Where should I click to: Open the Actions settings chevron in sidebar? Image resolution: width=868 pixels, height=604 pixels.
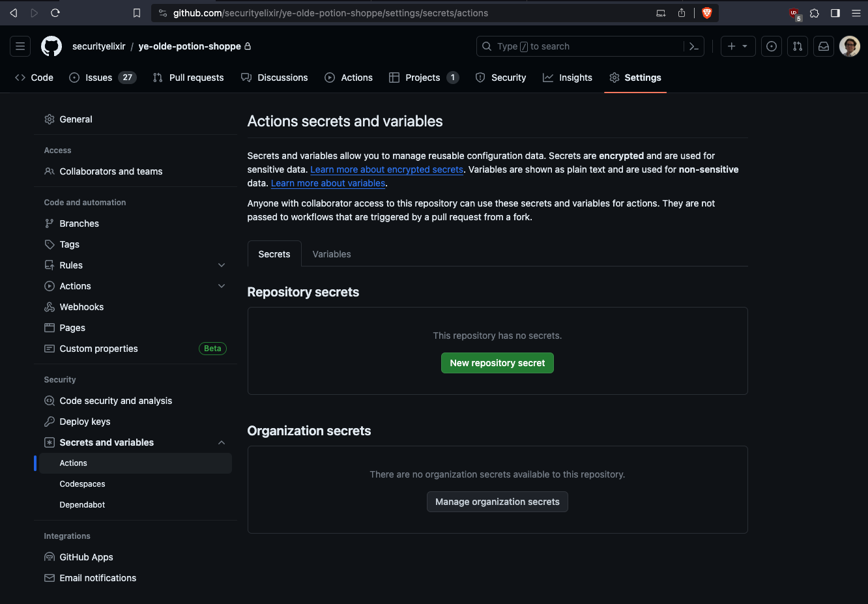(x=222, y=285)
